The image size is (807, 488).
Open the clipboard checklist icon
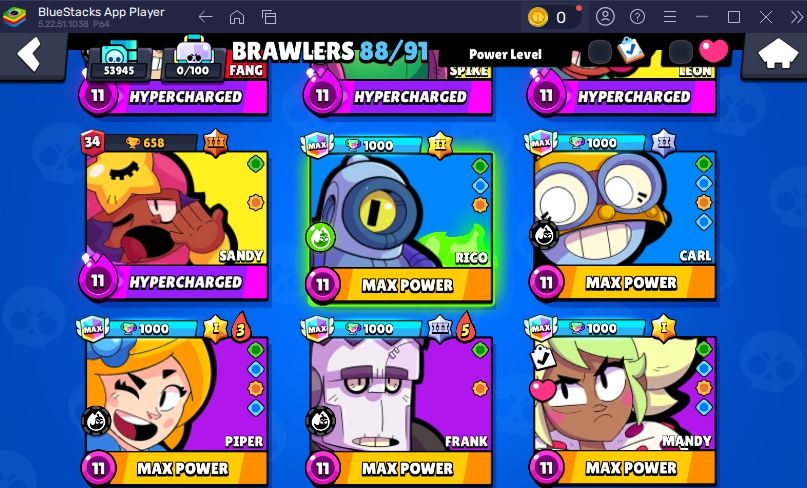[x=630, y=50]
